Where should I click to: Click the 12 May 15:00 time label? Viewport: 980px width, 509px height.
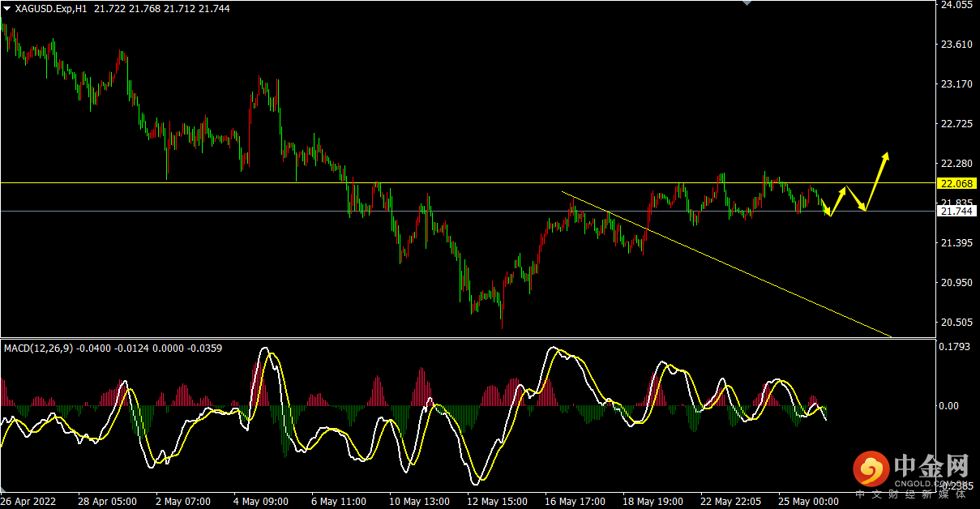(498, 502)
